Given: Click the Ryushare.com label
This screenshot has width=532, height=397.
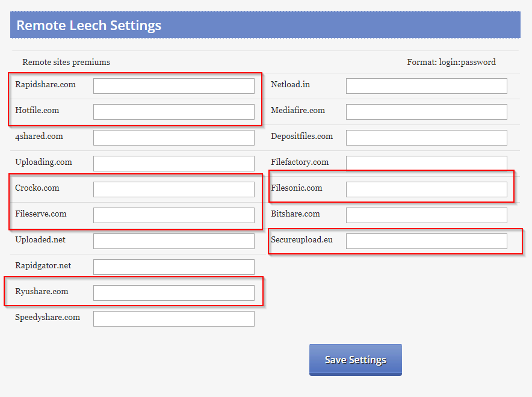Looking at the screenshot, I should coord(42,292).
